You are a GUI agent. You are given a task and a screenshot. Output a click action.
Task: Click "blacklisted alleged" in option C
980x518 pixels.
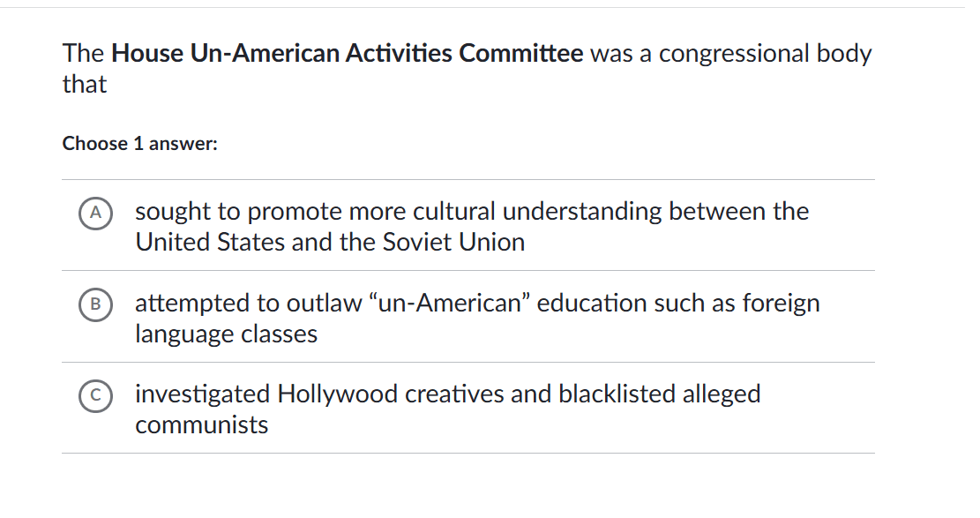point(659,394)
